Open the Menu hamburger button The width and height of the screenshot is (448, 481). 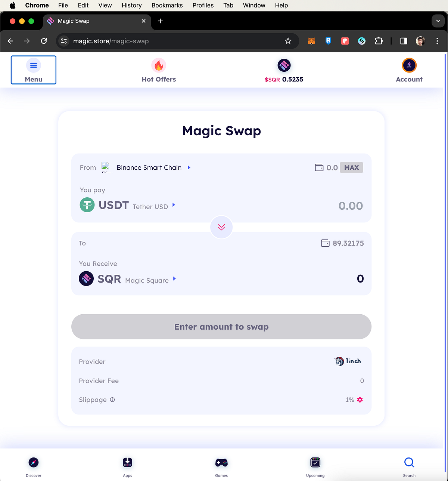[34, 70]
